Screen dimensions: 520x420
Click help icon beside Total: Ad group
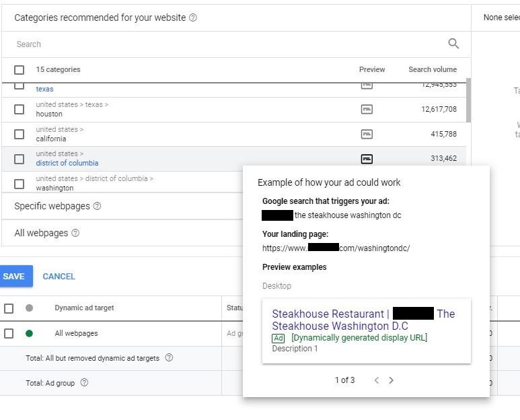point(84,382)
